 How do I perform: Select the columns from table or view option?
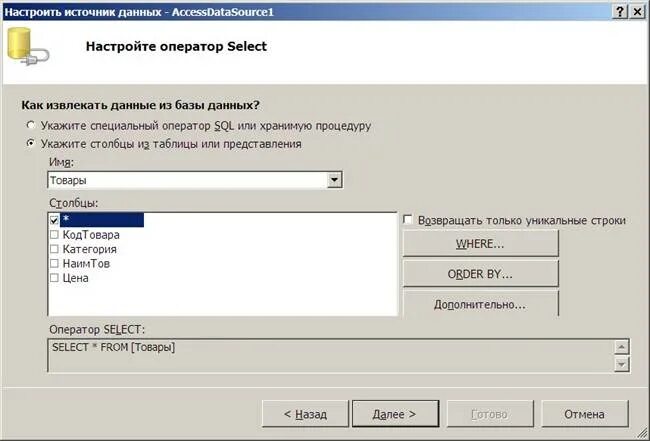[x=31, y=144]
